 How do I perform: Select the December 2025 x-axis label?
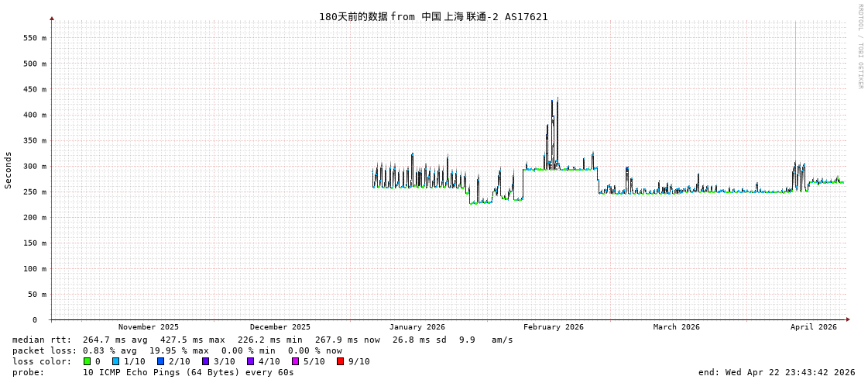280,327
